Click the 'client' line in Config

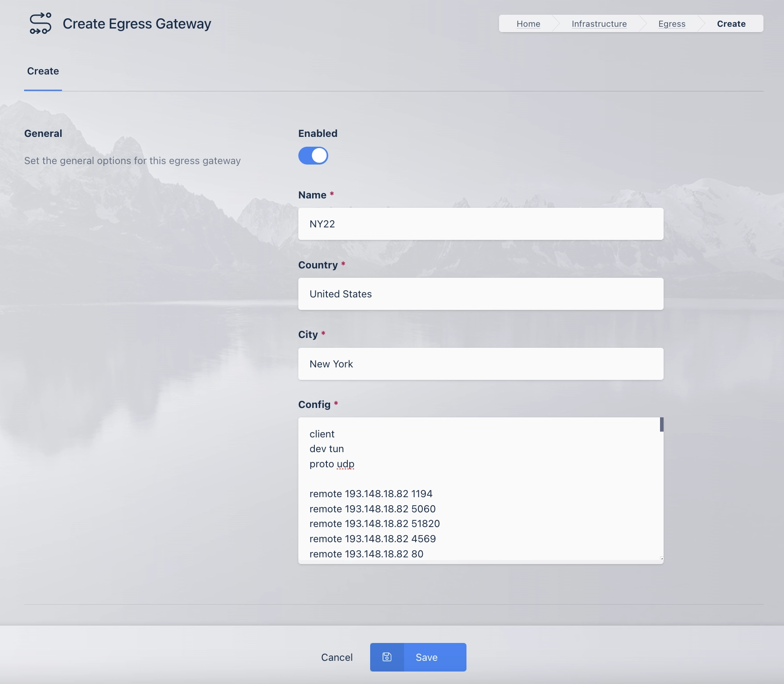tap(322, 434)
